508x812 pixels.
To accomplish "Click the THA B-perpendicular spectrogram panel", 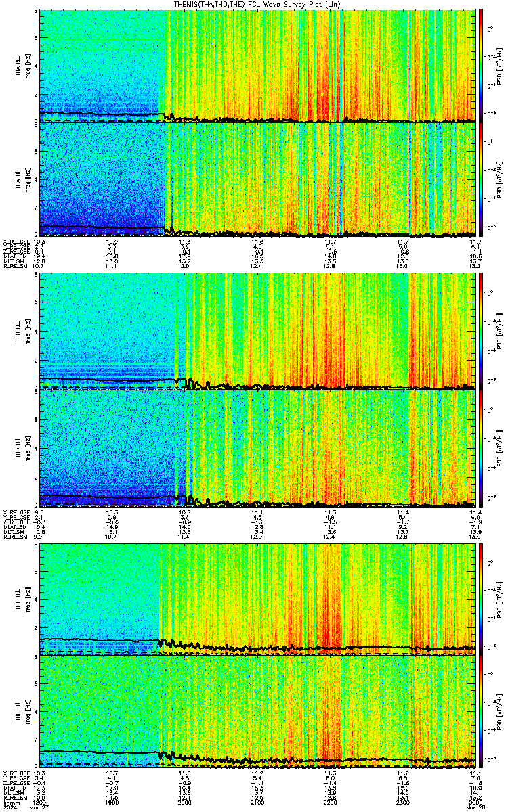I will point(257,66).
